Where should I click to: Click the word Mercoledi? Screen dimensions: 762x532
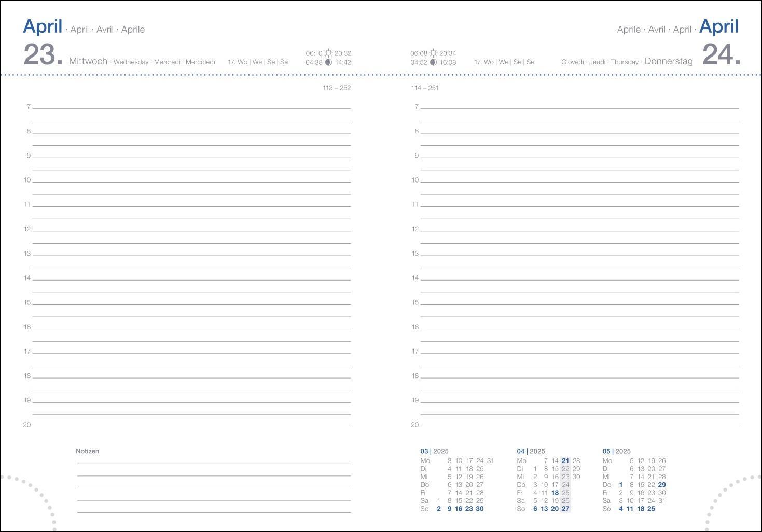click(200, 62)
